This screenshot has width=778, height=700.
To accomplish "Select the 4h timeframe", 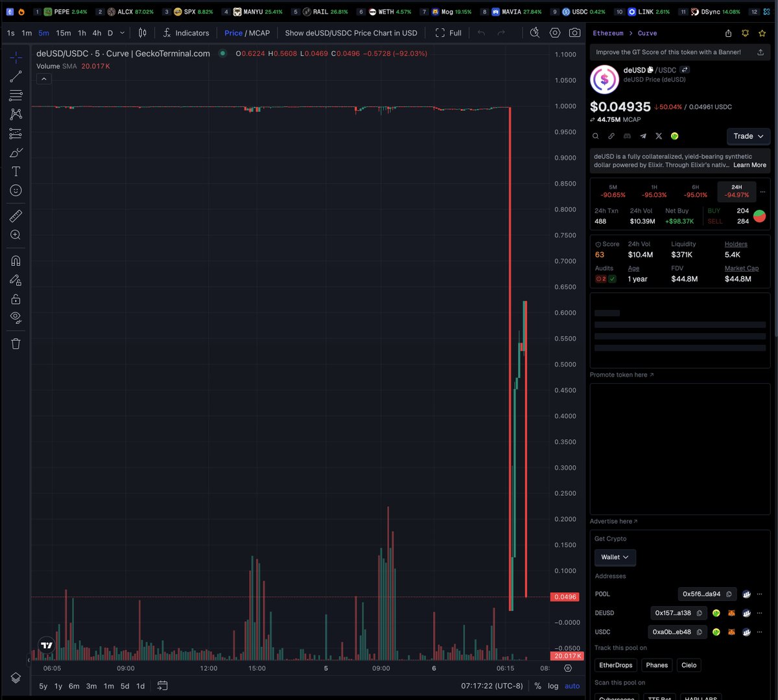I will [97, 33].
